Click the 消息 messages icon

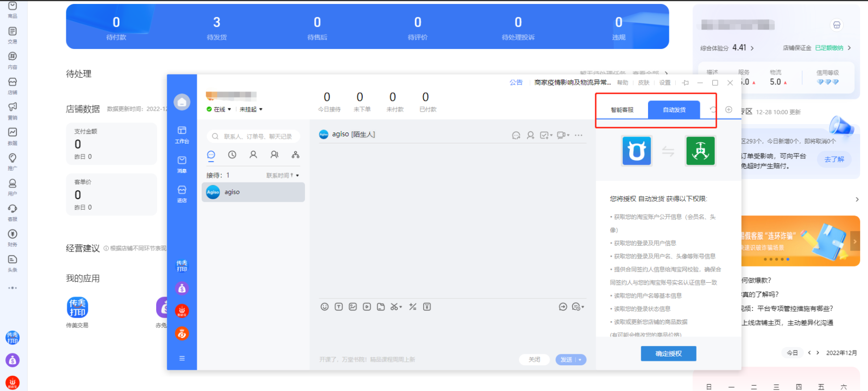point(182,164)
